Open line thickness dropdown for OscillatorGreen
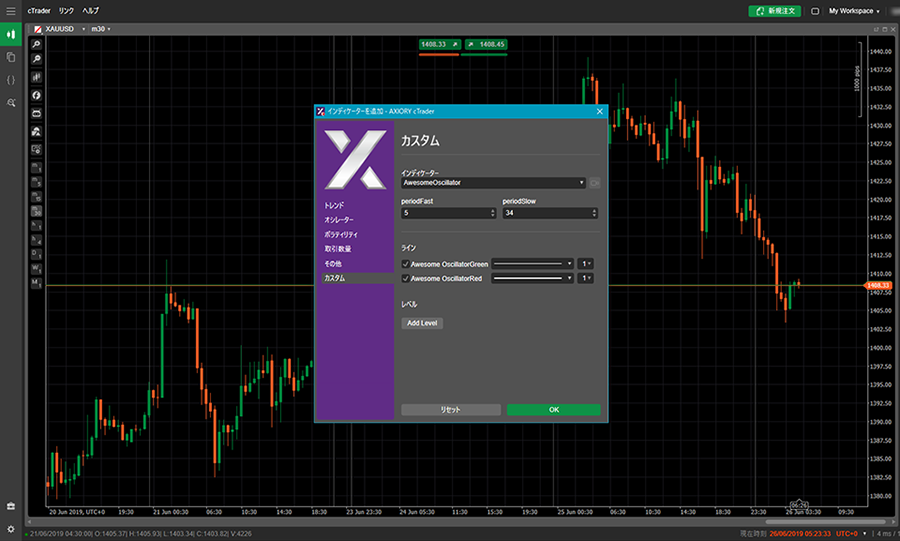 pyautogui.click(x=586, y=263)
